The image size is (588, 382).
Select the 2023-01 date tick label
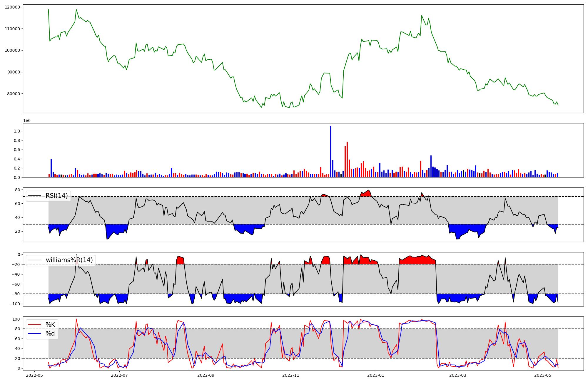coord(375,375)
